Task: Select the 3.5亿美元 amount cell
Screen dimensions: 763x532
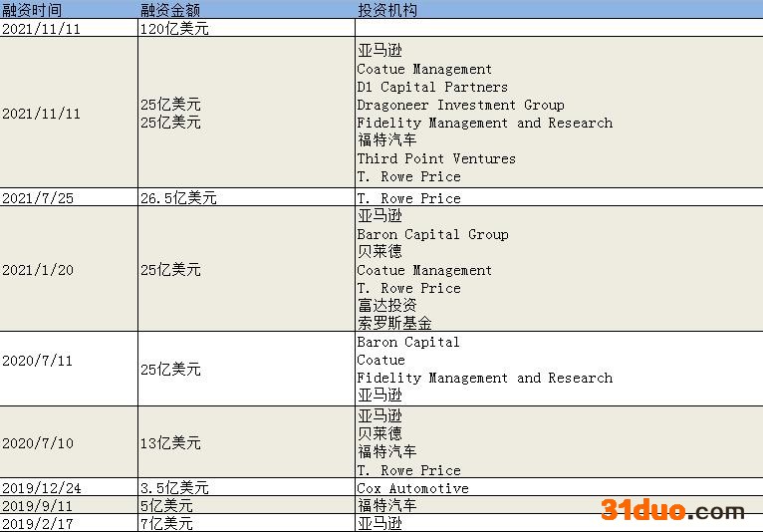Action: 174,488
